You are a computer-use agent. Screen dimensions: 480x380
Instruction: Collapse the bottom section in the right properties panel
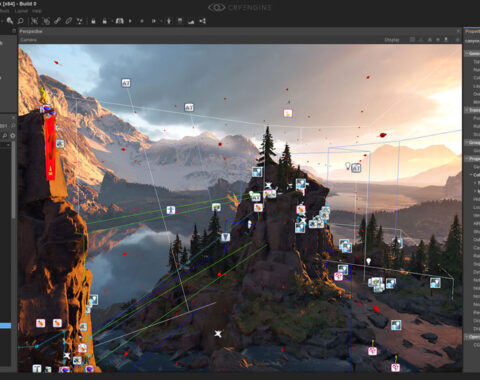(467, 337)
